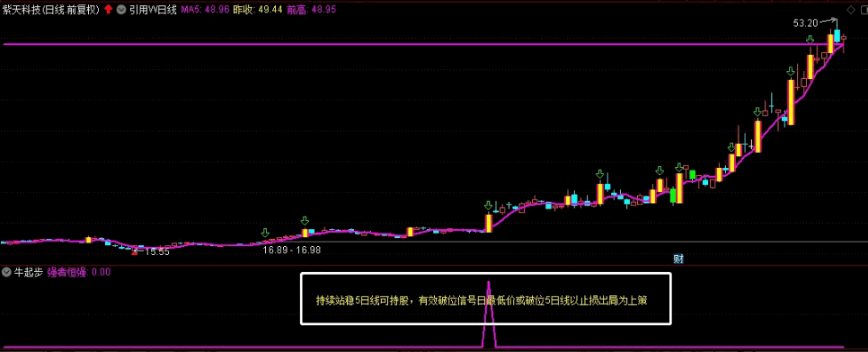Click the green signal arrow above 16.89 - 16.98

click(265, 232)
